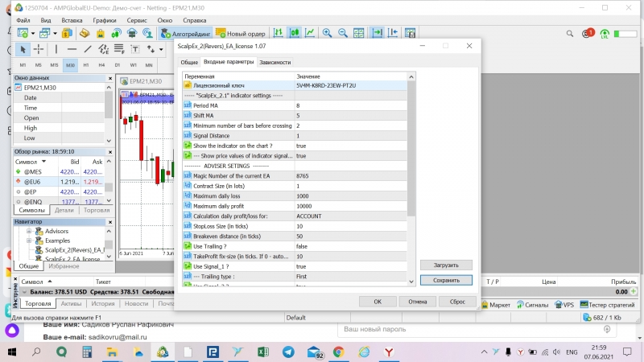Toggle chart auto scroll to end

click(377, 33)
